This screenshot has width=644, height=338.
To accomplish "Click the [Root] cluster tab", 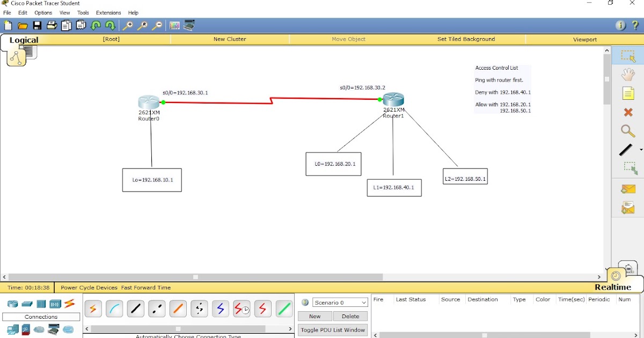I will 111,39.
